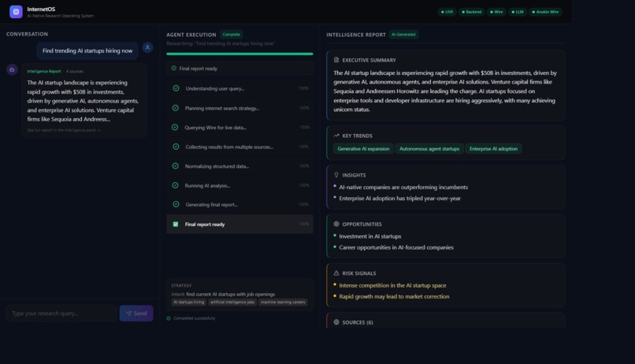Click check icon in top Final report ready banner
This screenshot has width=635, height=364.
point(174,68)
